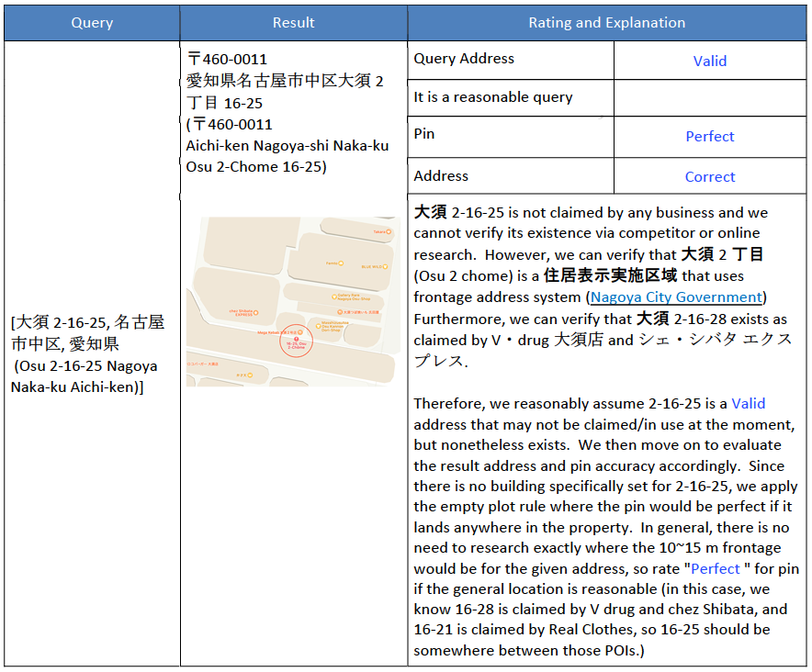Click the blue "Perfect" word in the explanation paragraph

pyautogui.click(x=716, y=568)
